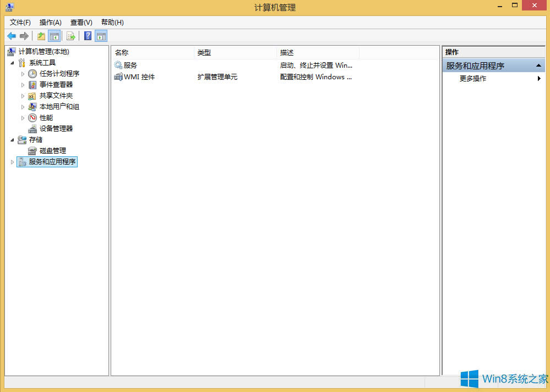The width and height of the screenshot is (550, 392).
Task: Click the Back navigation arrow
Action: (11, 36)
